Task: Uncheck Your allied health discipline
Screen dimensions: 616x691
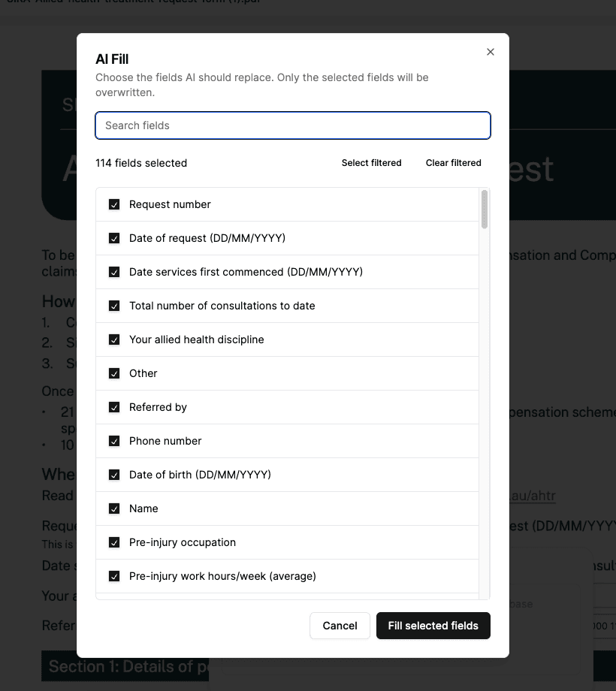Action: [114, 339]
